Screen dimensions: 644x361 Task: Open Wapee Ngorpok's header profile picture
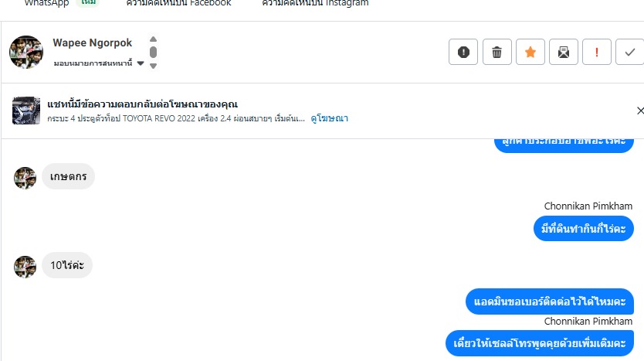pyautogui.click(x=26, y=53)
